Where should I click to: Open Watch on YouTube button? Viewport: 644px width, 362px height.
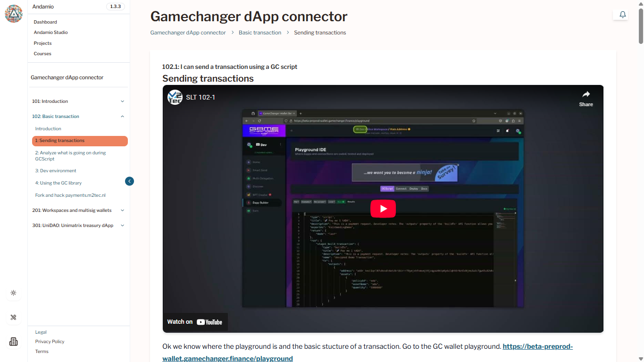coord(195,322)
